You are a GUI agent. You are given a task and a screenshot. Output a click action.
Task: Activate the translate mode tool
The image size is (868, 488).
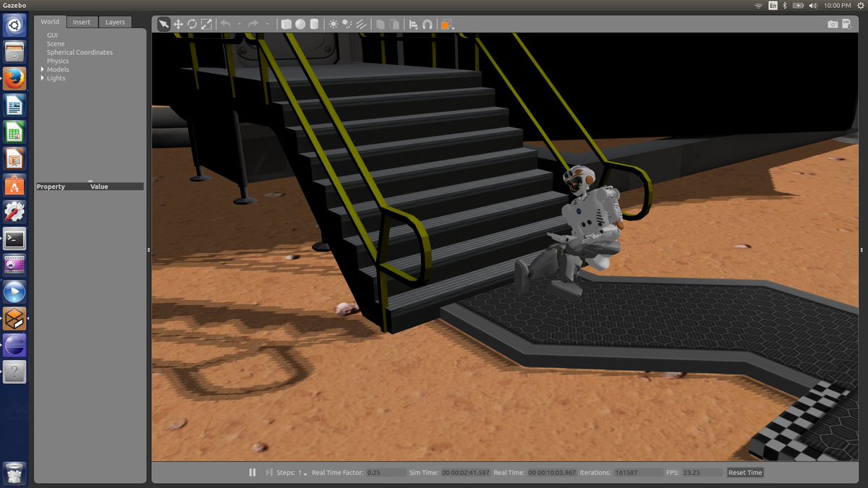(177, 23)
